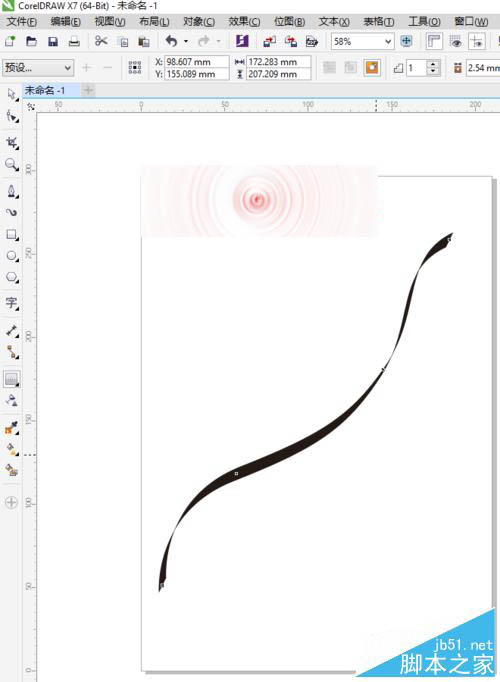Open the 文本 menu
Image resolution: width=500 pixels, height=682 pixels.
point(334,21)
